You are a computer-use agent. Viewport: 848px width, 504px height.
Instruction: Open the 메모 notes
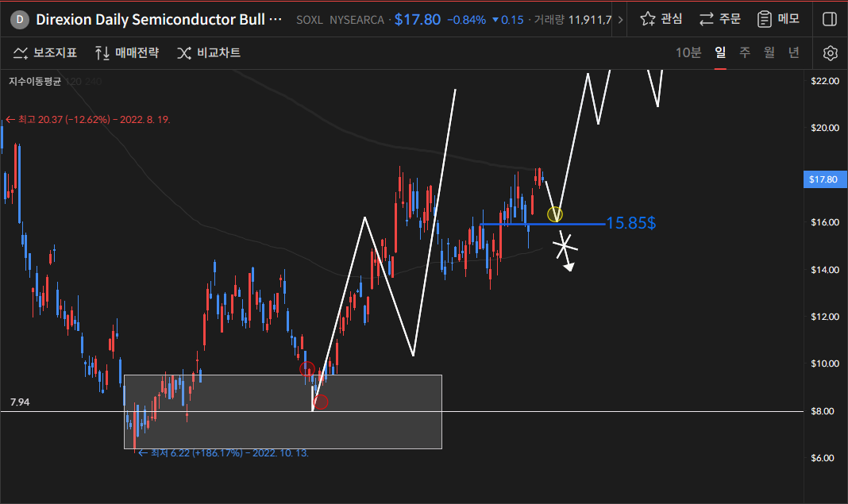pos(778,19)
